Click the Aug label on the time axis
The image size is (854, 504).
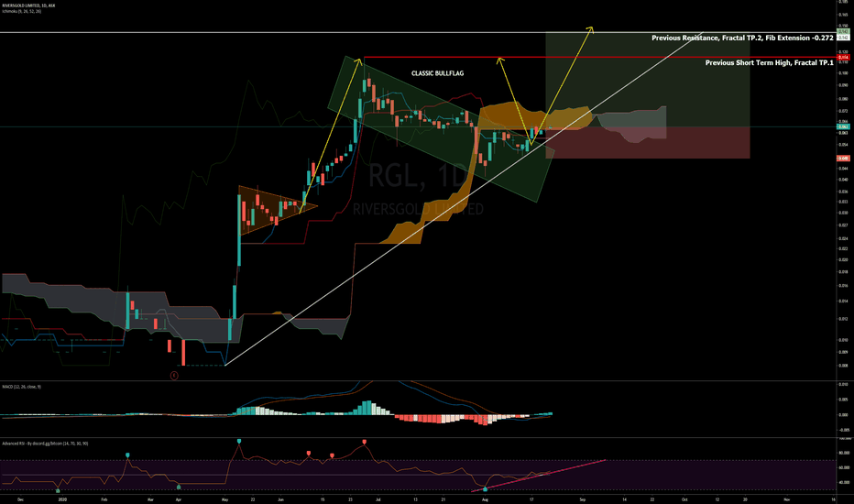point(485,499)
